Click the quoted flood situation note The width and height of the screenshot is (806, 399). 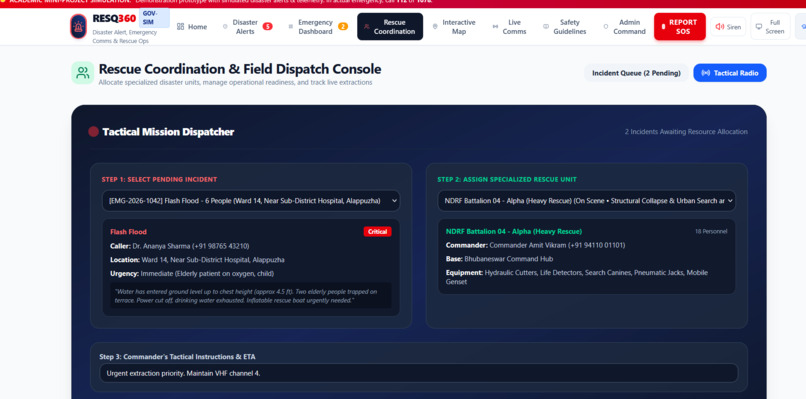pyautogui.click(x=250, y=296)
